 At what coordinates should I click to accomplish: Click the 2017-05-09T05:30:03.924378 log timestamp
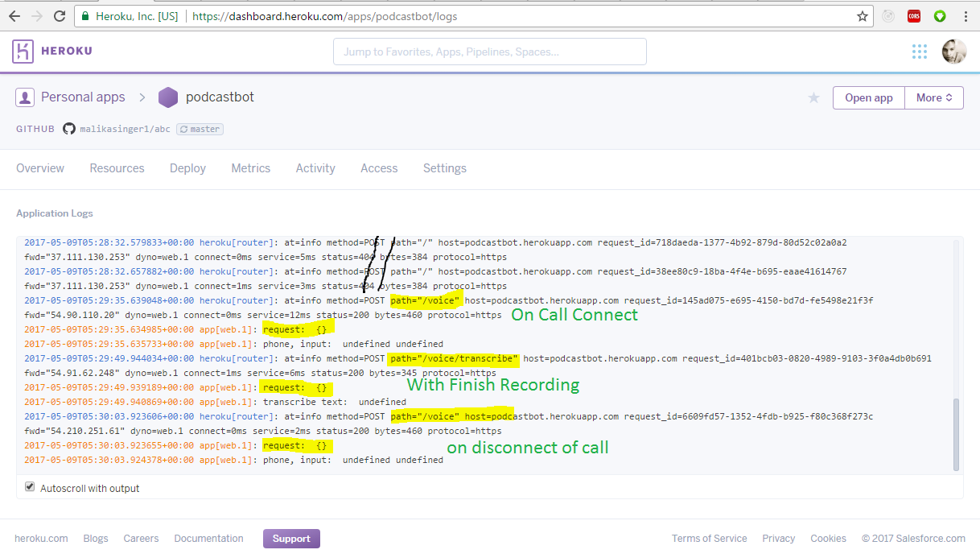[108, 460]
